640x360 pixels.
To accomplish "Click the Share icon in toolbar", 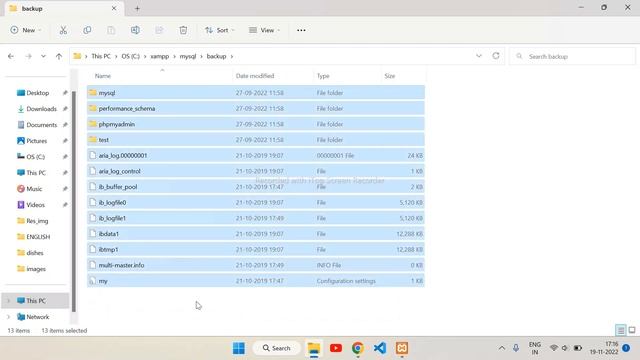I will click(159, 30).
